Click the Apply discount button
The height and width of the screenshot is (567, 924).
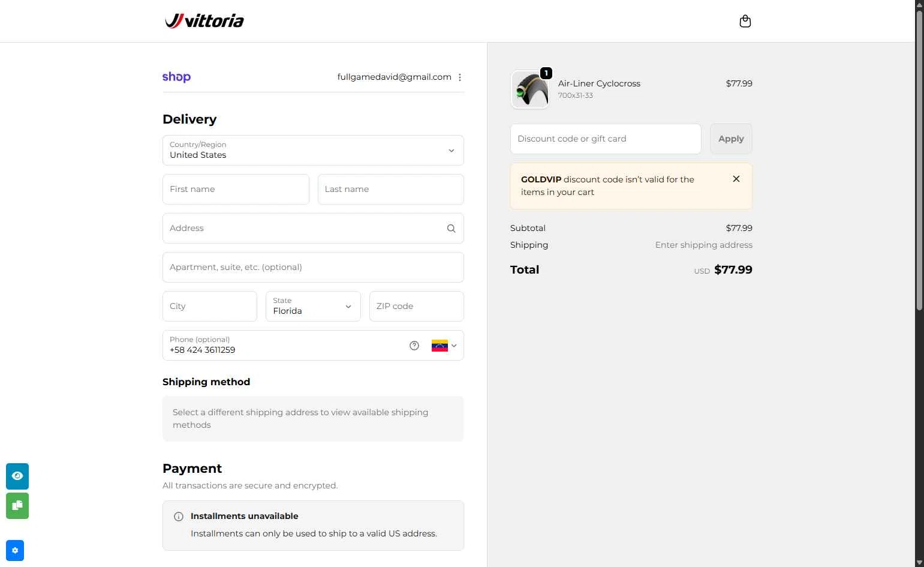coord(731,139)
